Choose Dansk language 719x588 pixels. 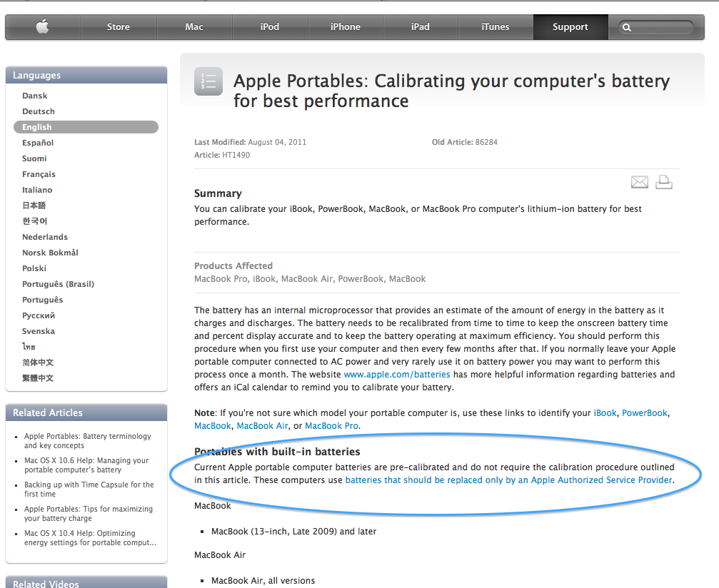point(35,96)
